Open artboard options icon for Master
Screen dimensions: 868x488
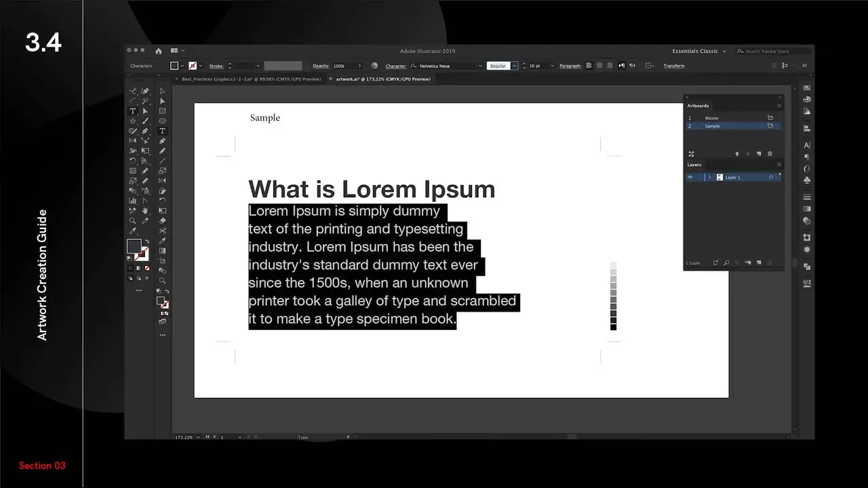pyautogui.click(x=770, y=118)
